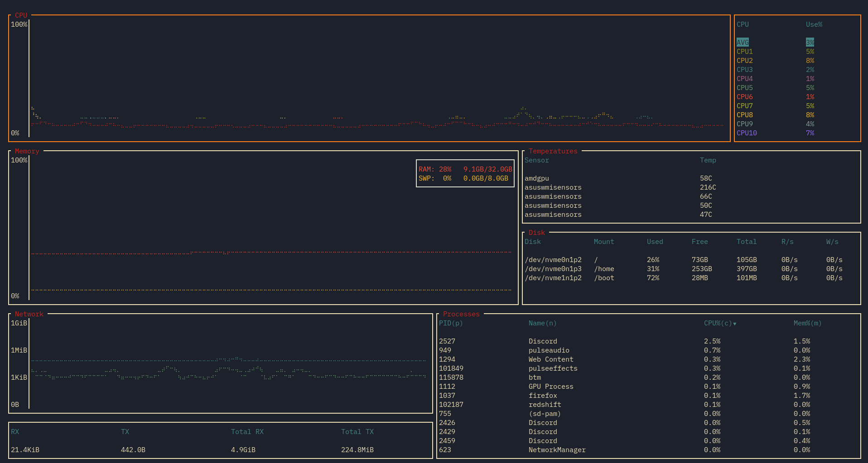Click the Free column header in Disk
Viewport: 868px width, 463px height.
point(699,242)
